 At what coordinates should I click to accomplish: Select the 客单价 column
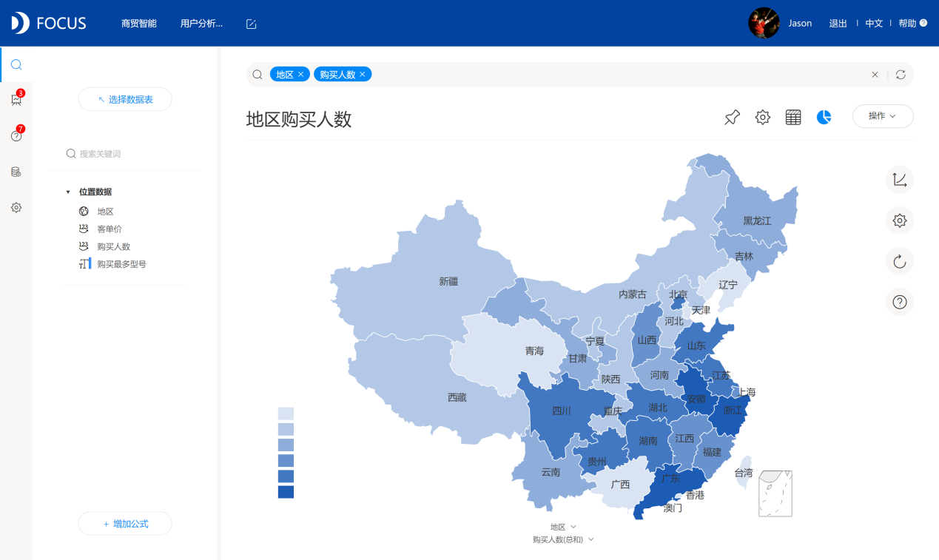point(109,229)
